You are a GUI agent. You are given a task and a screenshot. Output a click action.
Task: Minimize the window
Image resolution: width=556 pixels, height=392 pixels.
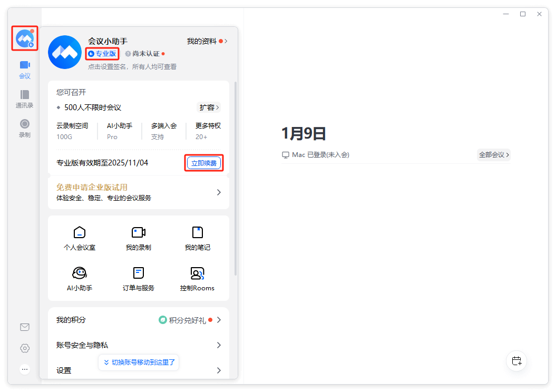[506, 14]
